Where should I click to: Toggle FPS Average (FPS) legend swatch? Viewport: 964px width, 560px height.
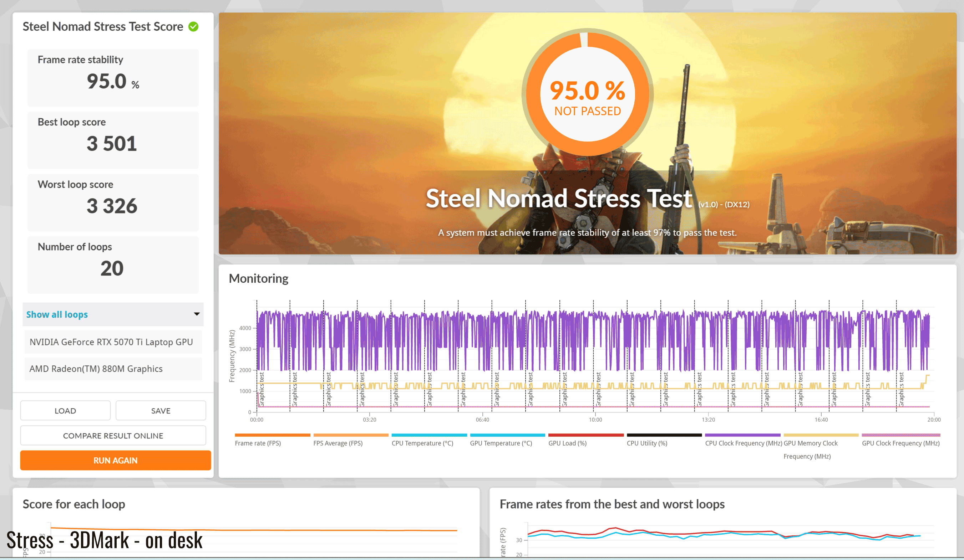point(351,435)
